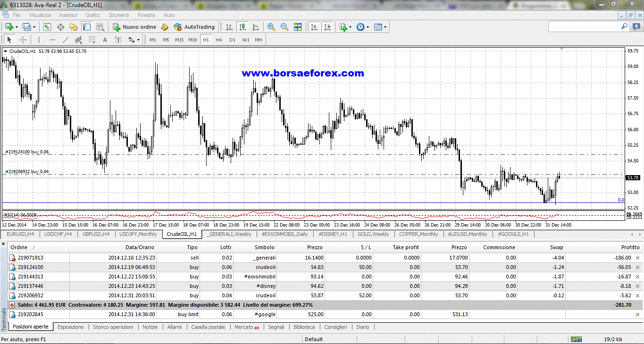Zoom in on the chart
The height and width of the screenshot is (344, 644).
coord(271,27)
